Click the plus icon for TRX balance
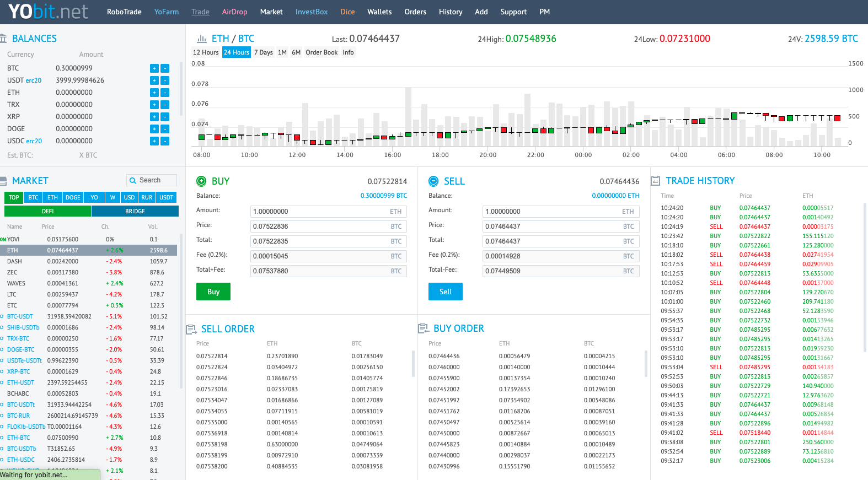868x480 pixels. [154, 105]
